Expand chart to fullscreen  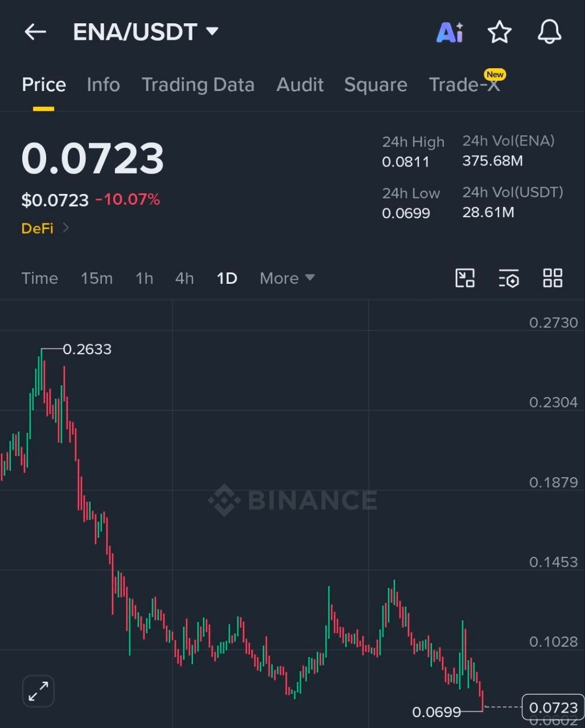pos(38,691)
